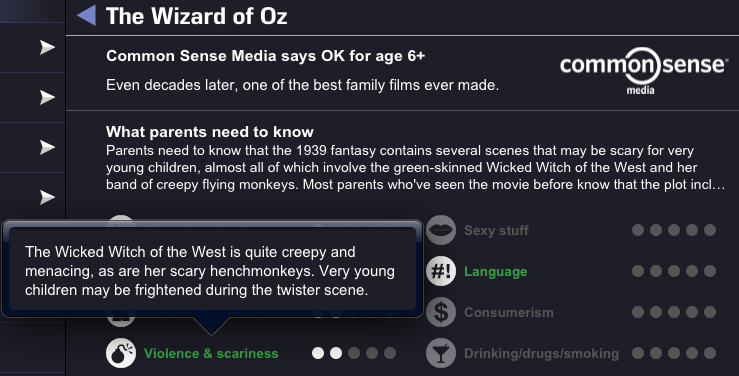Click the Wicked Witch tooltip description box

click(212, 270)
